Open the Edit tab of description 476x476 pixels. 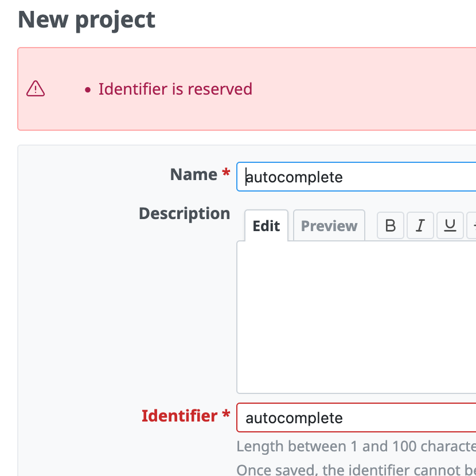pos(266,226)
